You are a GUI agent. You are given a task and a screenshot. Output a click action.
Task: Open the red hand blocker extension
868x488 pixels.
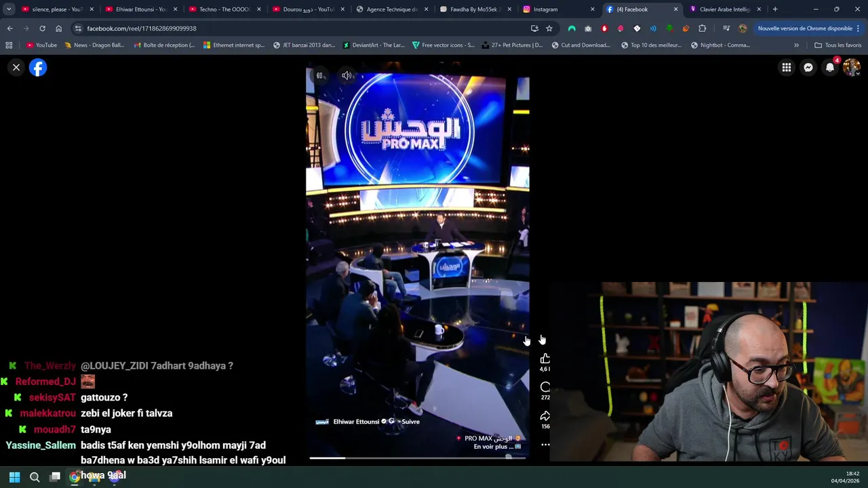coord(604,28)
